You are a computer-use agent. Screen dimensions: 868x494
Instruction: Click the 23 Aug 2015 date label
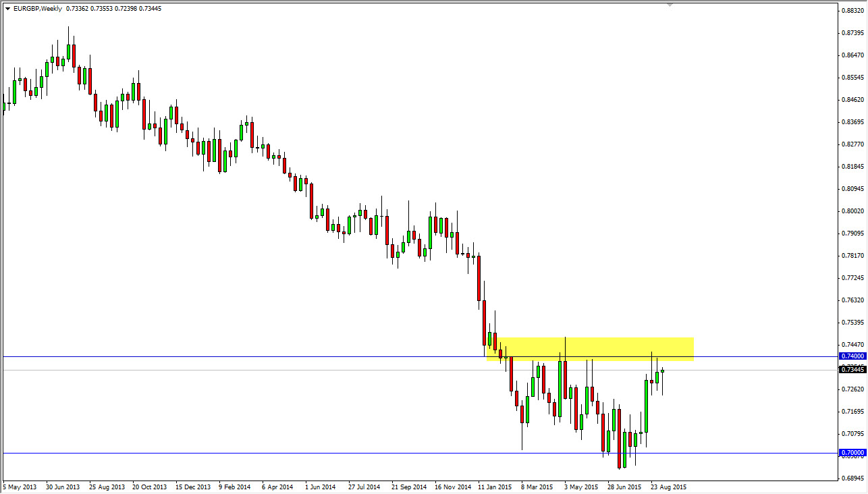(x=669, y=487)
